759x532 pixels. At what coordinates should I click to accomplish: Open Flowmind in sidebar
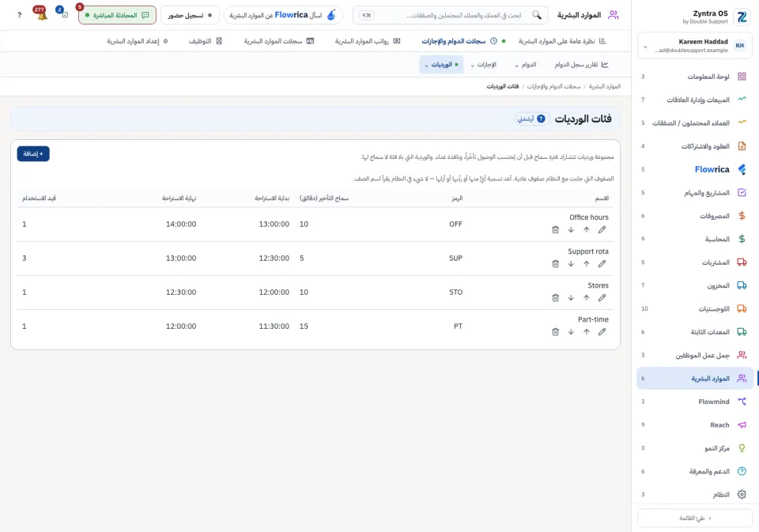695,402
